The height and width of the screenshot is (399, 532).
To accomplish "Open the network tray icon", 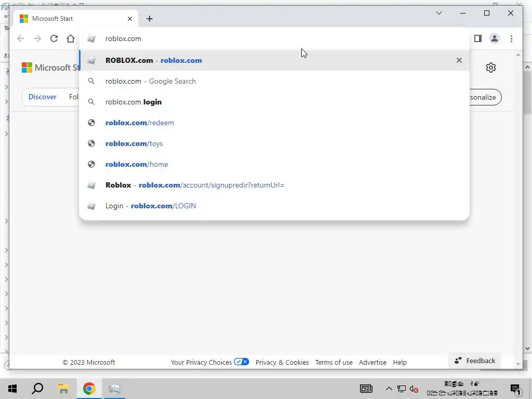I will pyautogui.click(x=402, y=389).
